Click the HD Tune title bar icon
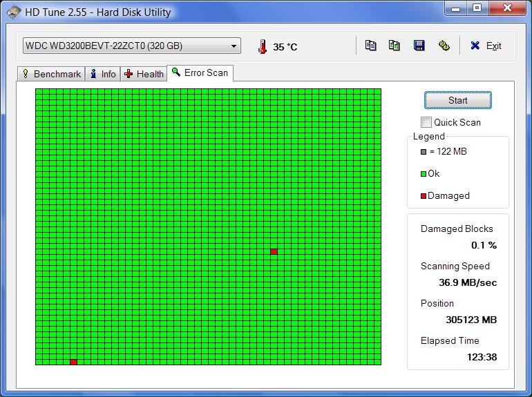 (x=13, y=12)
